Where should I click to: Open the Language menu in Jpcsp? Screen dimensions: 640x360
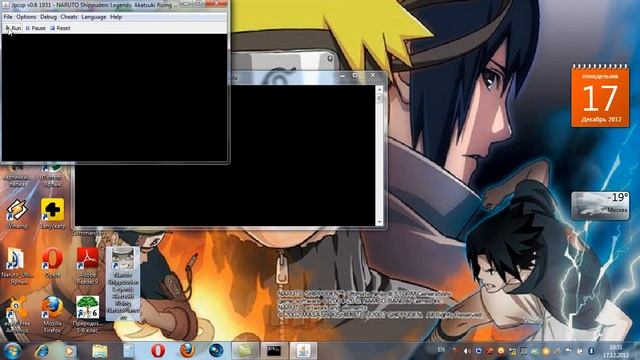[x=93, y=17]
